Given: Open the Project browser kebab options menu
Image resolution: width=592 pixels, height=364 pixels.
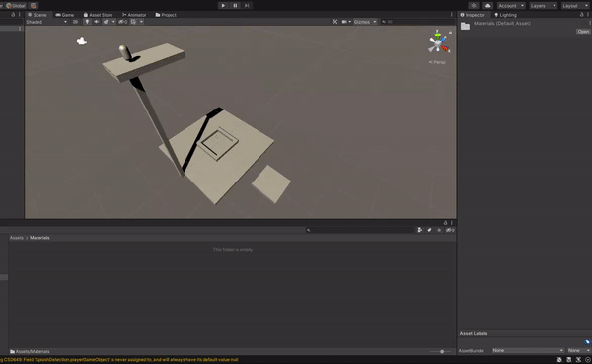Looking at the screenshot, I should (x=451, y=223).
